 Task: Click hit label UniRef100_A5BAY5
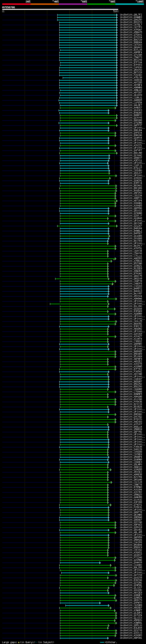coord(131,32)
